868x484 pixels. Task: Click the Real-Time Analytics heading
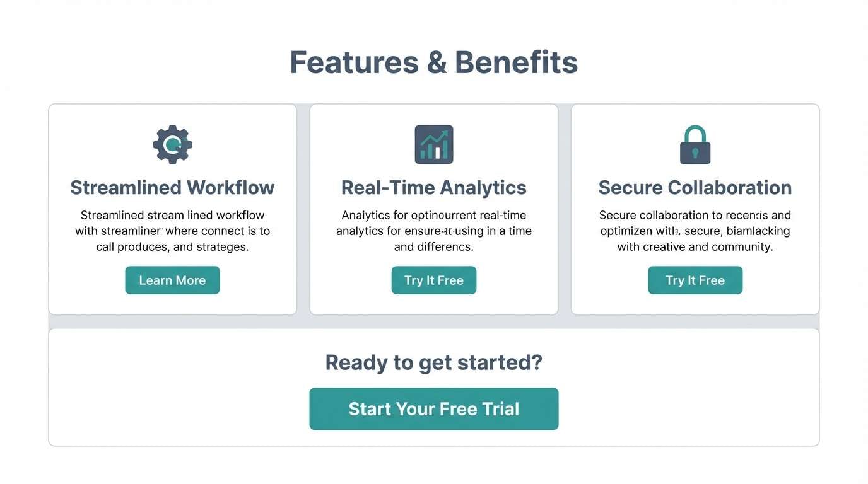point(433,187)
